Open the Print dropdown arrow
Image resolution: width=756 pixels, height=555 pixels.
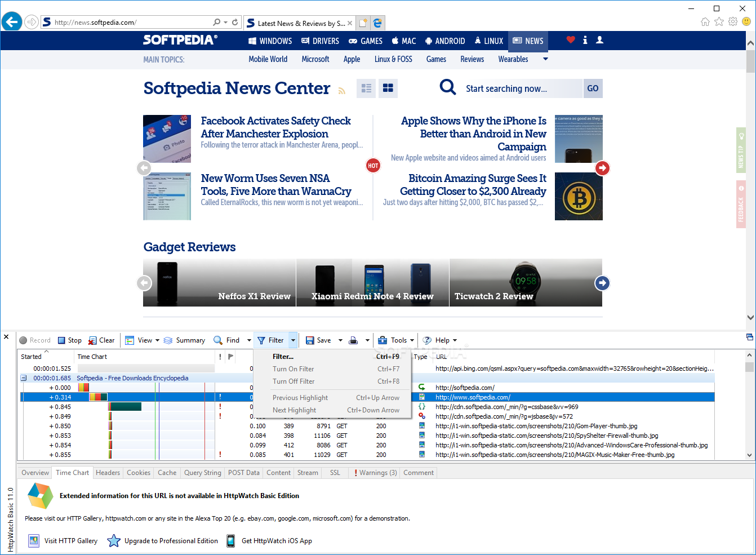click(x=367, y=340)
